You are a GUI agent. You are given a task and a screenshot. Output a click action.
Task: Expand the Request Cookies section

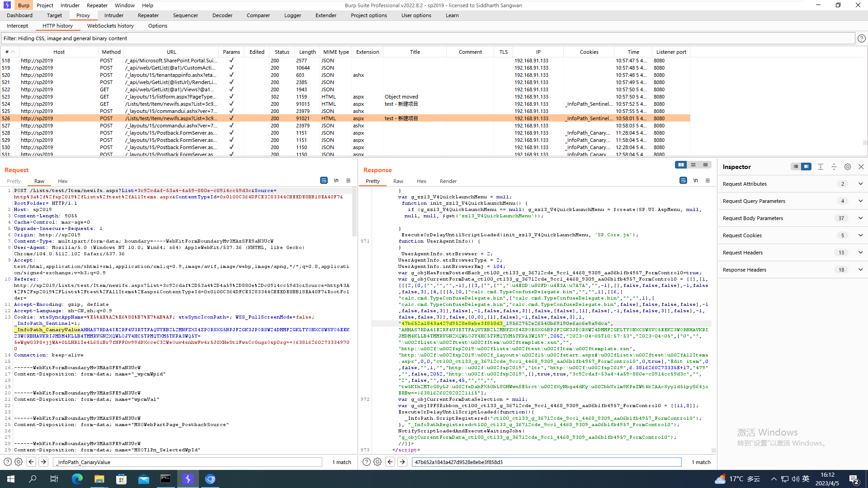[x=861, y=235]
